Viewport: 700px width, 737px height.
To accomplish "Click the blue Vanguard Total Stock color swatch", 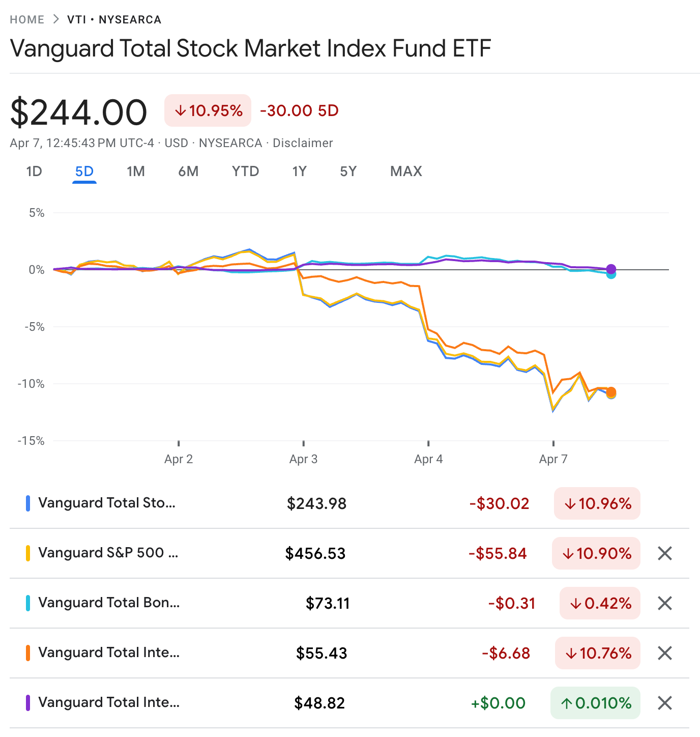I will pyautogui.click(x=28, y=503).
